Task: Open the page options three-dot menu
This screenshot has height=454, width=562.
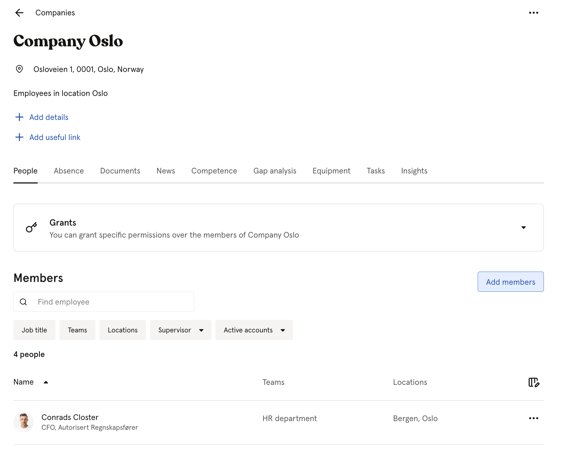Action: 533,13
